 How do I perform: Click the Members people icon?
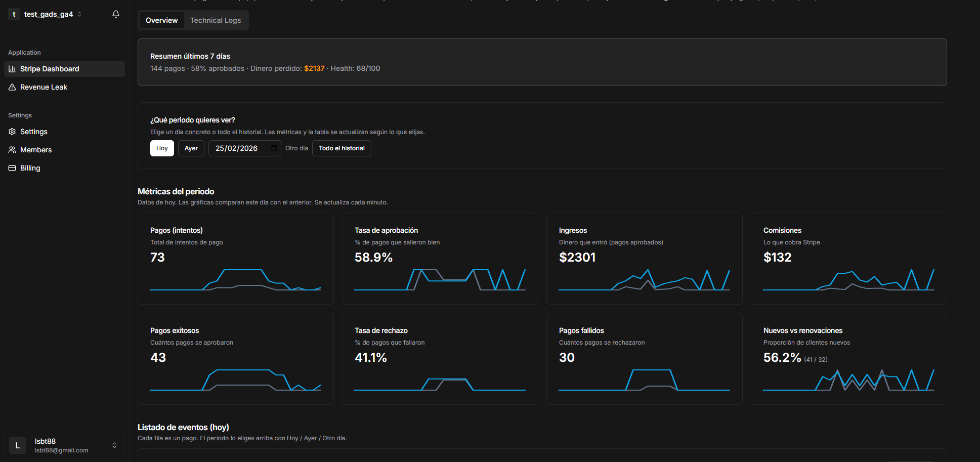tap(12, 149)
